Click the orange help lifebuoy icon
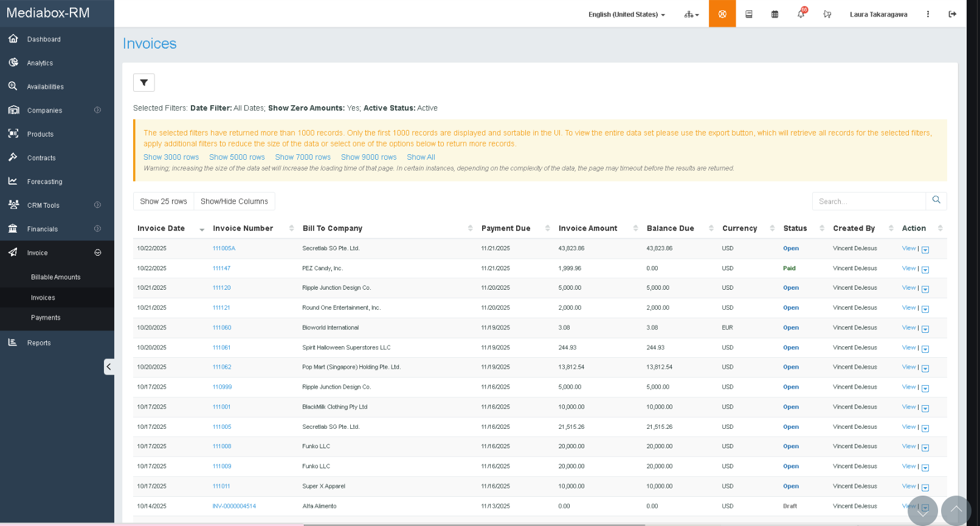The image size is (980, 526). point(722,14)
